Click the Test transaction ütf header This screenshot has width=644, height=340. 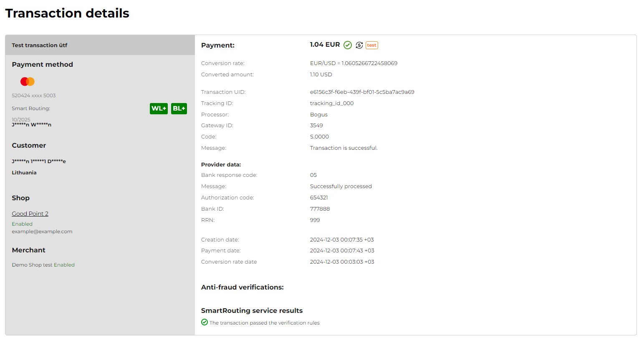point(40,45)
